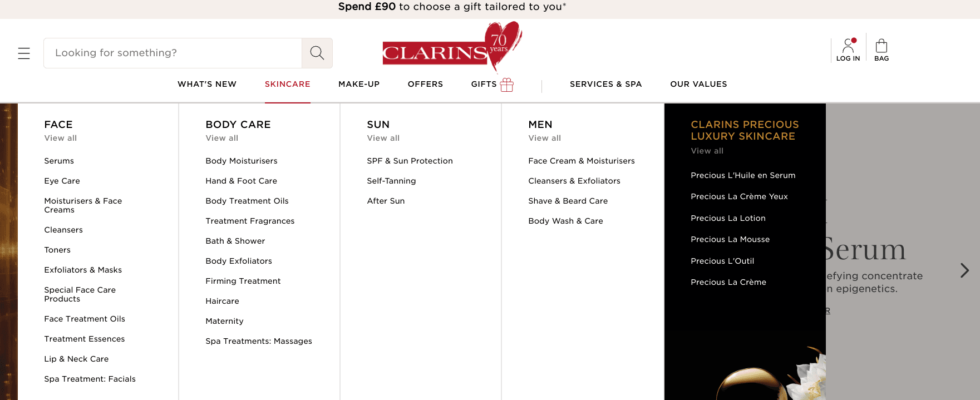This screenshot has width=980, height=400.
Task: Click the Clarins 70 years logo
Action: [451, 48]
